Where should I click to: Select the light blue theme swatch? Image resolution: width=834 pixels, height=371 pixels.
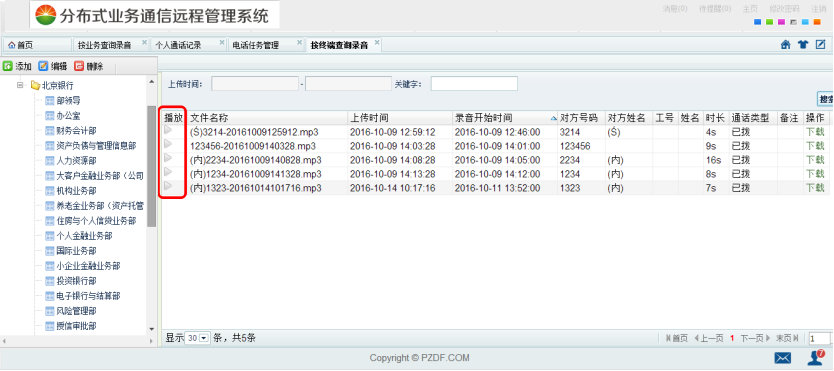pyautogui.click(x=805, y=22)
